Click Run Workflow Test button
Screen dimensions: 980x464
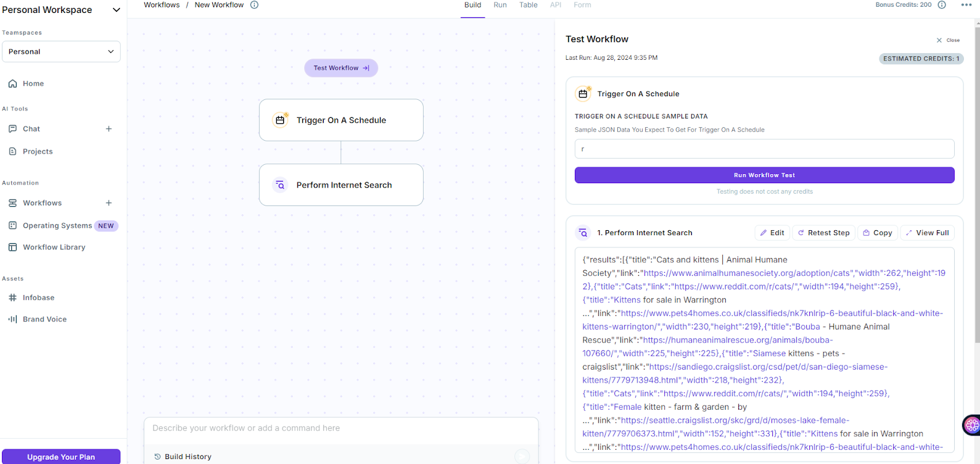click(x=764, y=175)
